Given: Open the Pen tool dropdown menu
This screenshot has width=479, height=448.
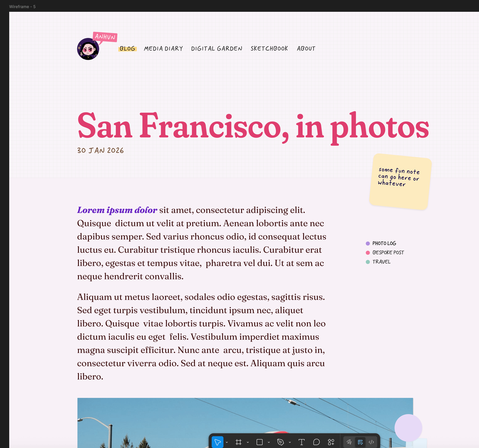Looking at the screenshot, I should (290, 442).
